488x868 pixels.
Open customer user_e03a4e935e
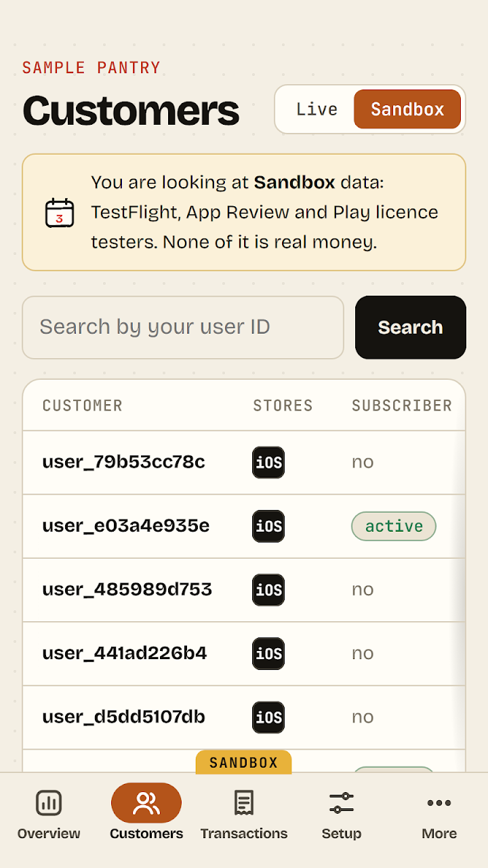[126, 526]
